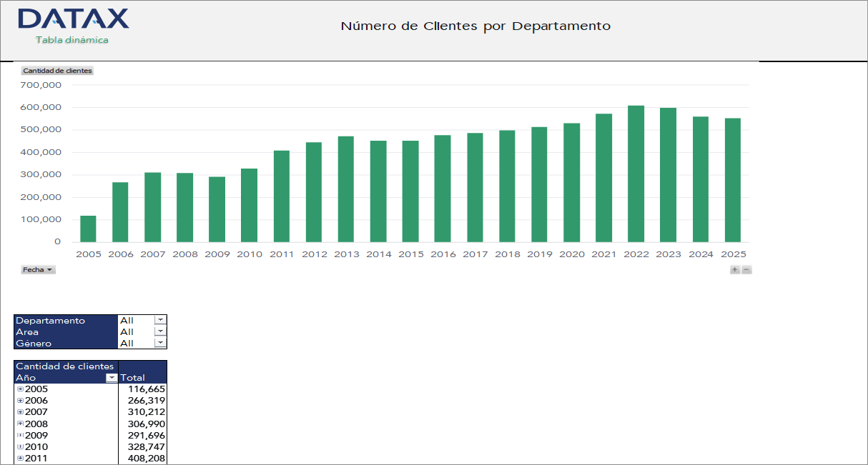The width and height of the screenshot is (868, 465).
Task: Expand the 2007 row details
Action: click(x=19, y=411)
